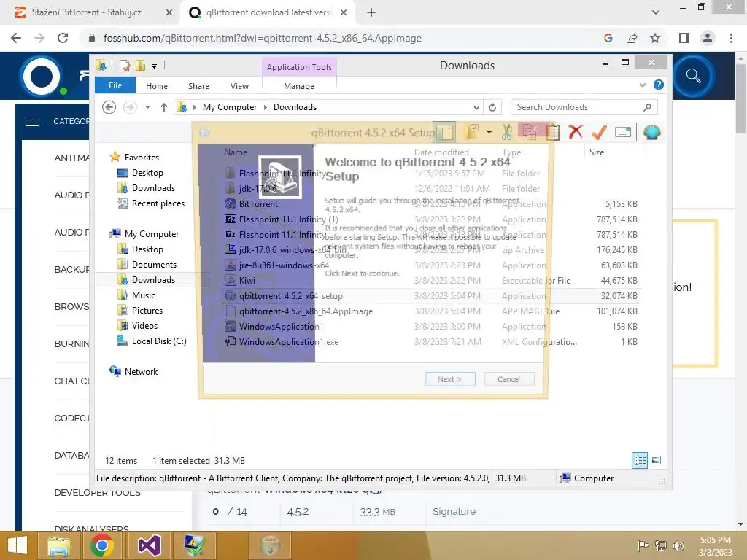747x560 pixels.
Task: Open the Home ribbon tab
Action: coord(157,86)
